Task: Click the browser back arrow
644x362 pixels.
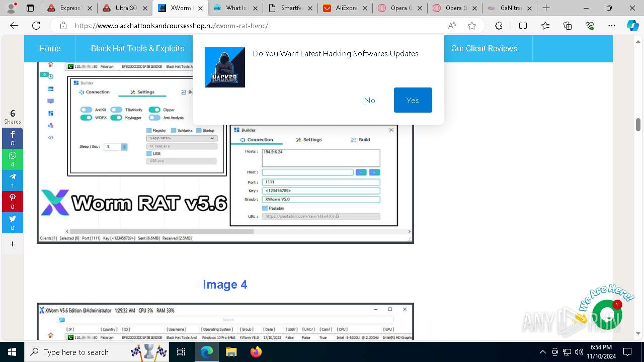Action: (14, 26)
